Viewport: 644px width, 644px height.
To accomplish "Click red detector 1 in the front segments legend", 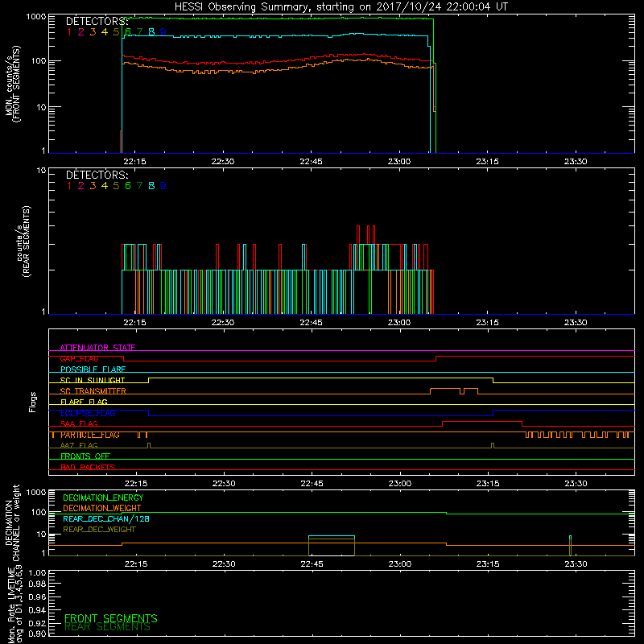I will click(x=69, y=31).
